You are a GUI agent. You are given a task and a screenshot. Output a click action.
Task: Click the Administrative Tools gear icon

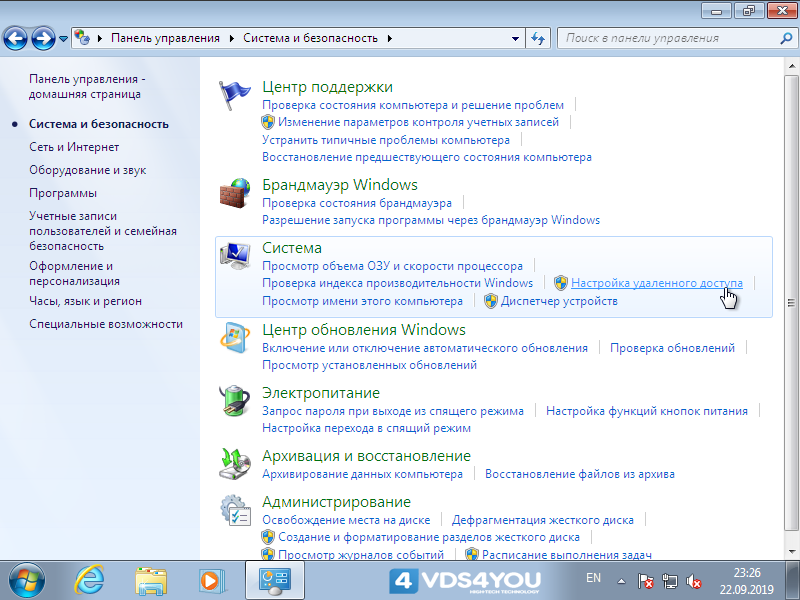coord(235,510)
